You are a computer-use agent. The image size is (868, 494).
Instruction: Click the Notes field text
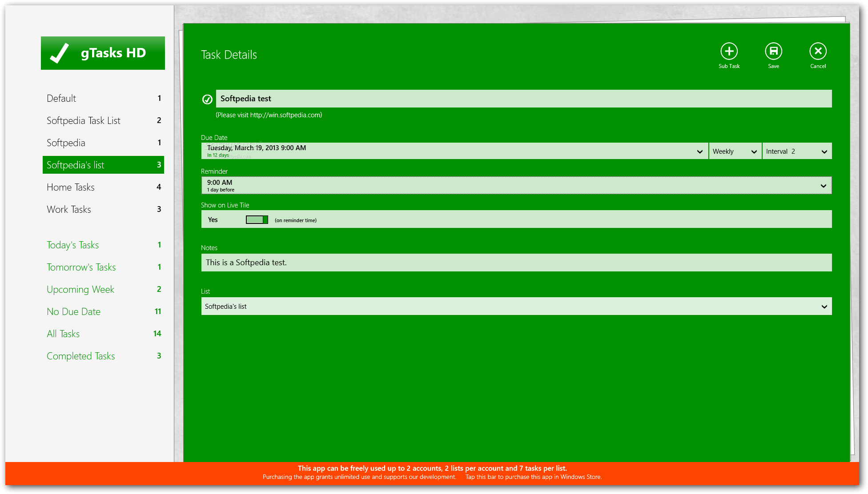click(516, 263)
